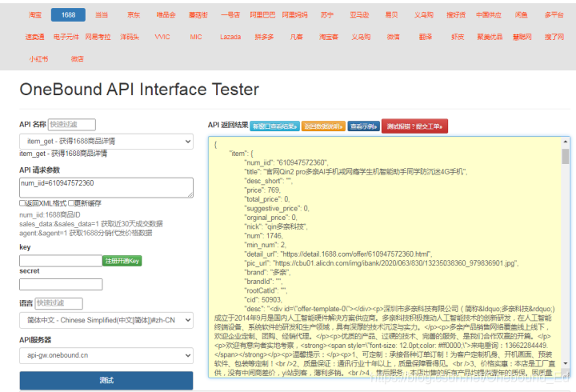Switch to the VVIC tab

click(x=162, y=37)
